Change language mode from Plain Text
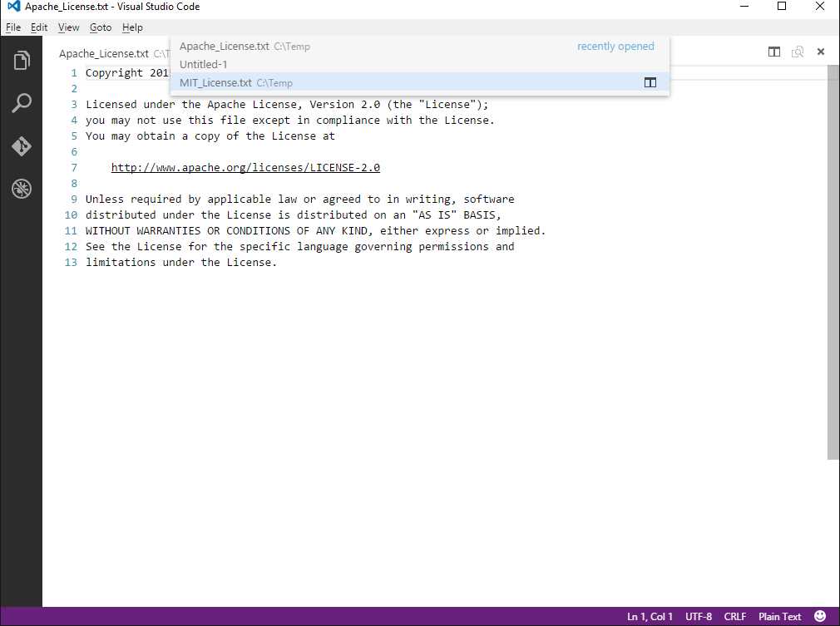The image size is (840, 626). pyautogui.click(x=778, y=616)
